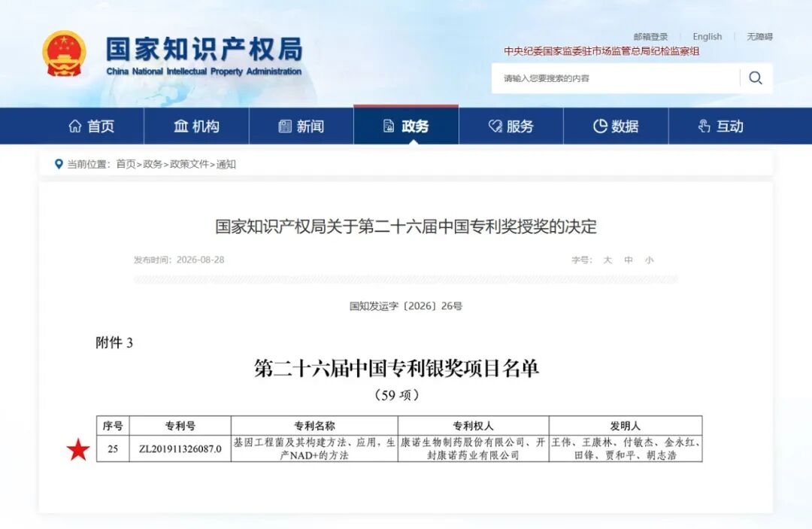Click the heart icon beside 服务

(x=495, y=126)
